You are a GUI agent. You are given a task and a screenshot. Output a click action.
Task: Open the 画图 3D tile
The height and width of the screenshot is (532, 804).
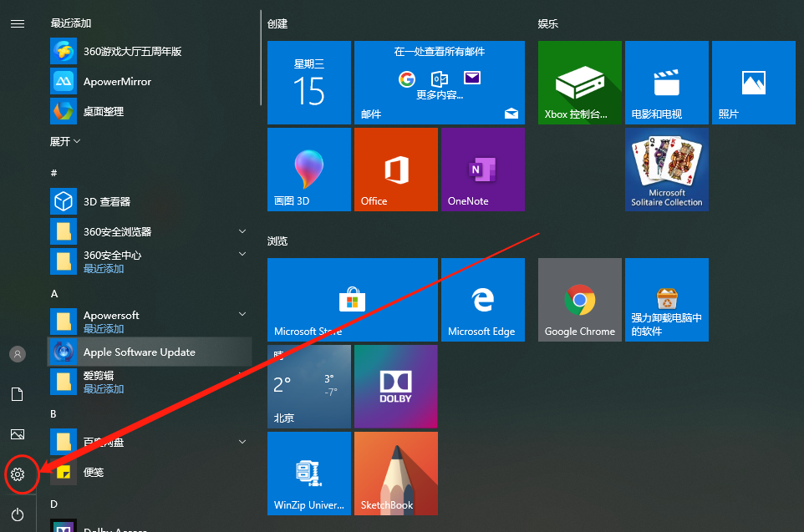pyautogui.click(x=309, y=170)
